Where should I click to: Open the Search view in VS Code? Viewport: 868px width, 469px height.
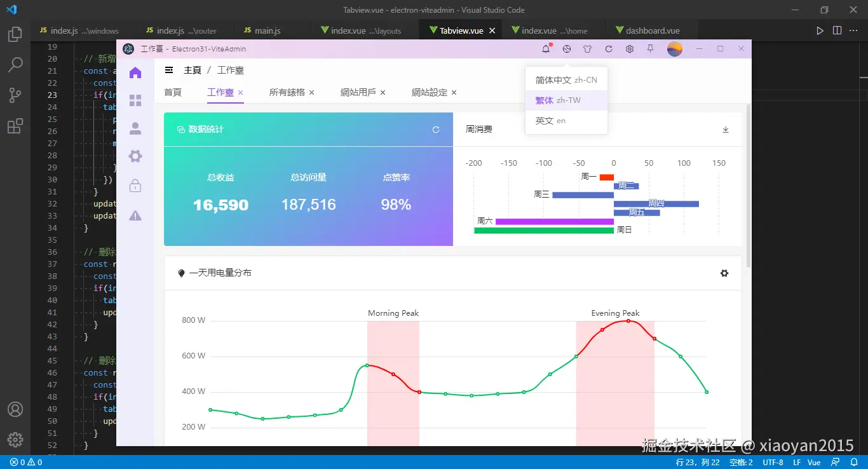click(15, 64)
